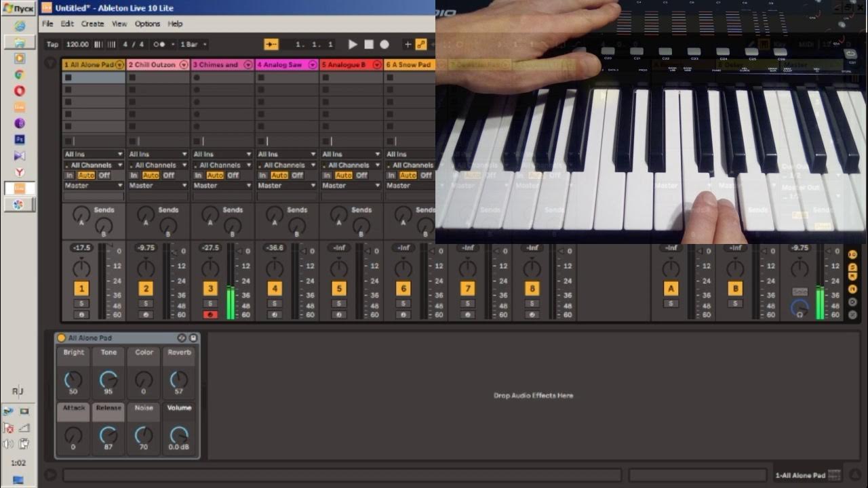Open the 1 Bar quantization dropdown

point(194,44)
